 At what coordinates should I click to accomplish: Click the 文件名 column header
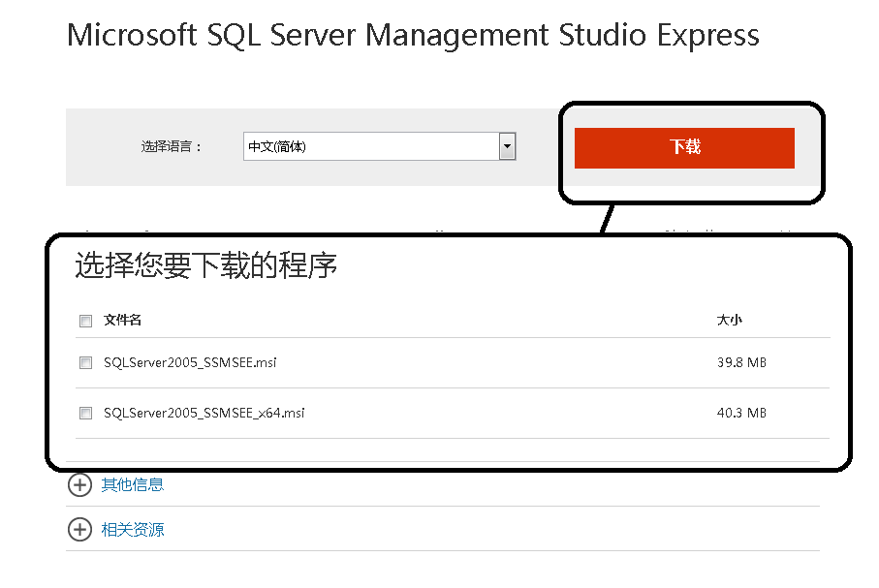pos(123,320)
